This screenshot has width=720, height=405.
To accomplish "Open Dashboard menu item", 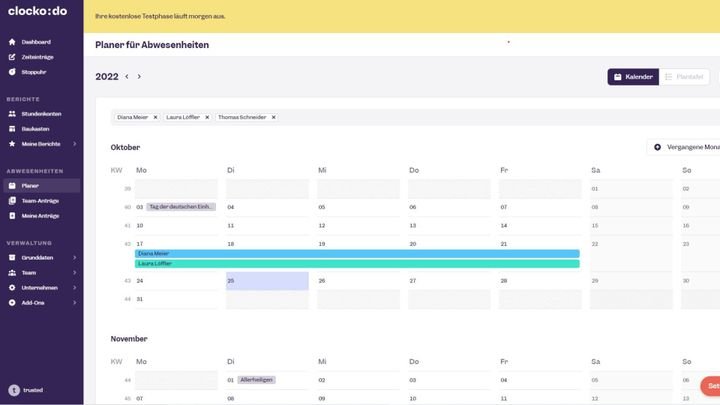I will pyautogui.click(x=36, y=42).
